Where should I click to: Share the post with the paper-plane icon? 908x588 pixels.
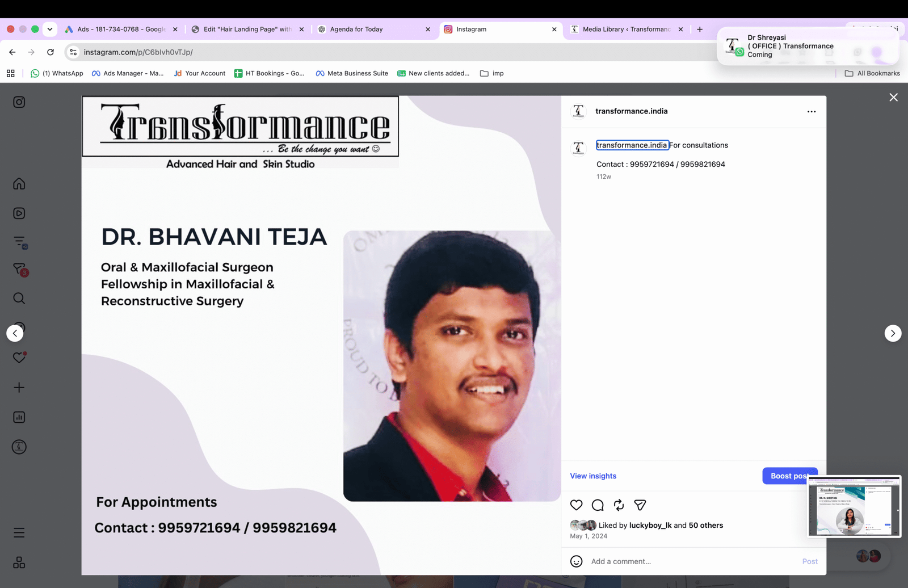(x=640, y=505)
